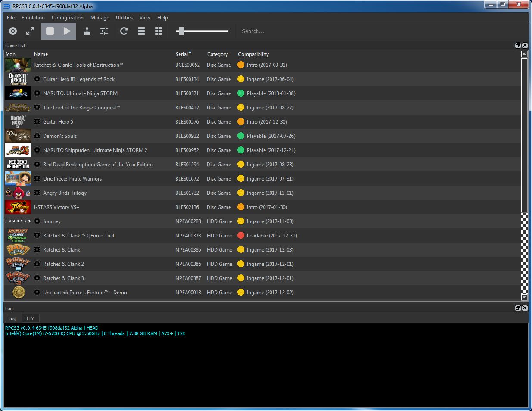Screen dimensions: 532x411
Task: Click the gear icon beside Guitar Hero III
Action: pyautogui.click(x=37, y=79)
